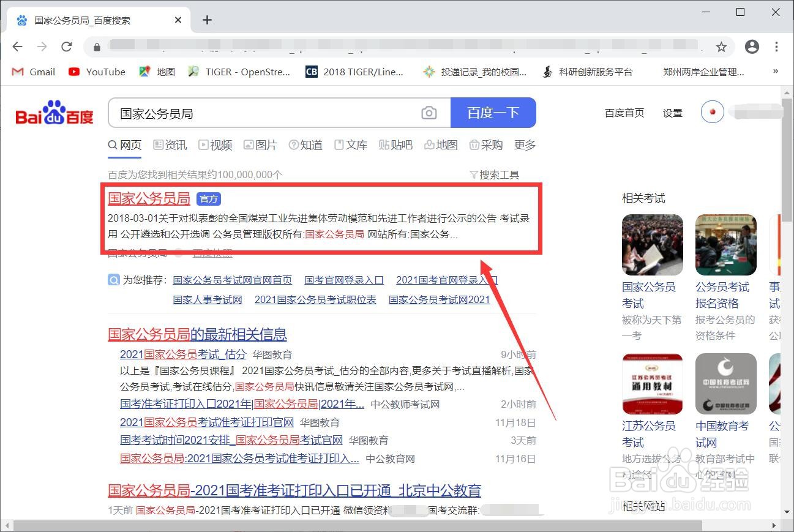Open 公务员考试报名资格 related link
The width and height of the screenshot is (794, 532).
(x=722, y=295)
